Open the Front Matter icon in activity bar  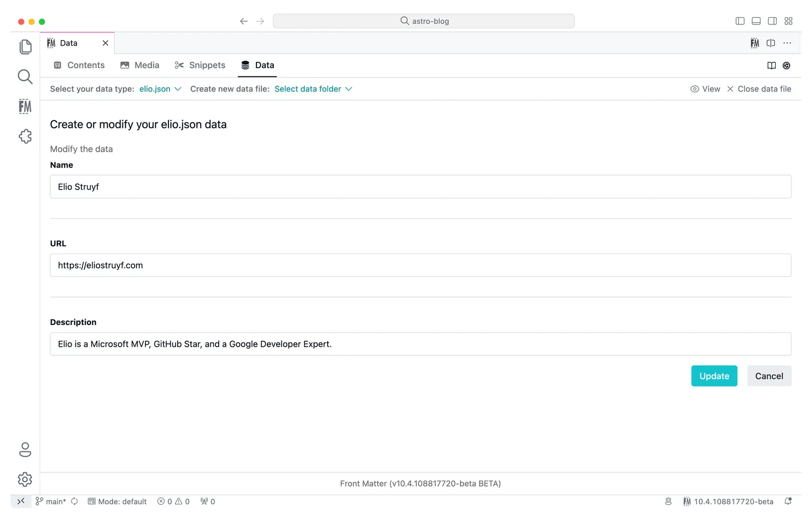25,106
